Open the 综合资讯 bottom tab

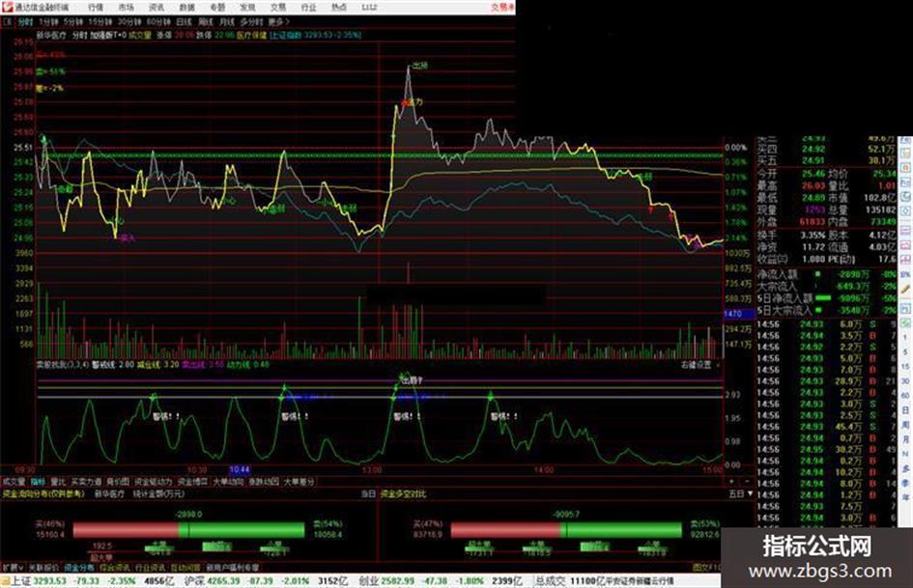point(115,567)
